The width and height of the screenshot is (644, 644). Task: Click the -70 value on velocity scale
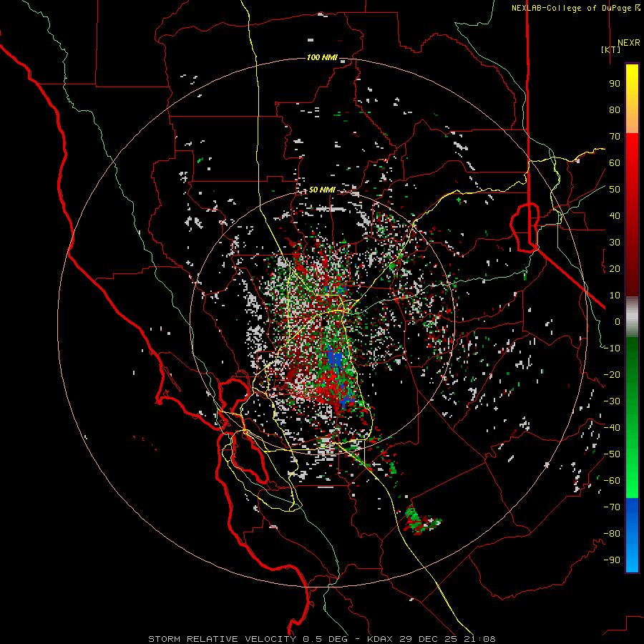[612, 507]
